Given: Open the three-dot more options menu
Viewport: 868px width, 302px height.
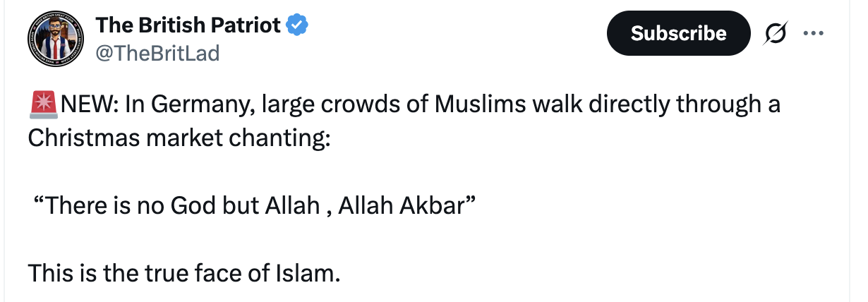Looking at the screenshot, I should pos(813,33).
